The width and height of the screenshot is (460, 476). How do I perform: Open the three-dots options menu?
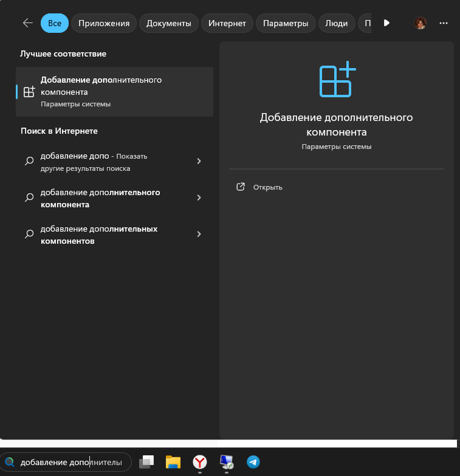444,23
